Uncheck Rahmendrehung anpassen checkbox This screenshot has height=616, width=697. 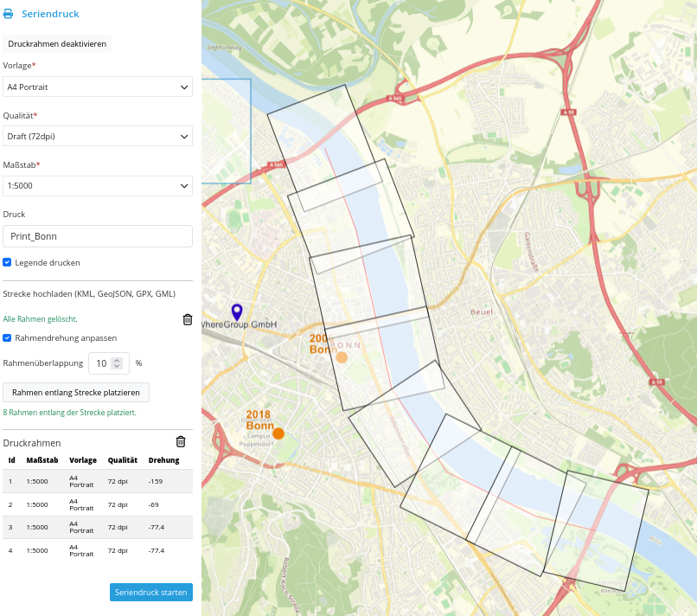[8, 338]
